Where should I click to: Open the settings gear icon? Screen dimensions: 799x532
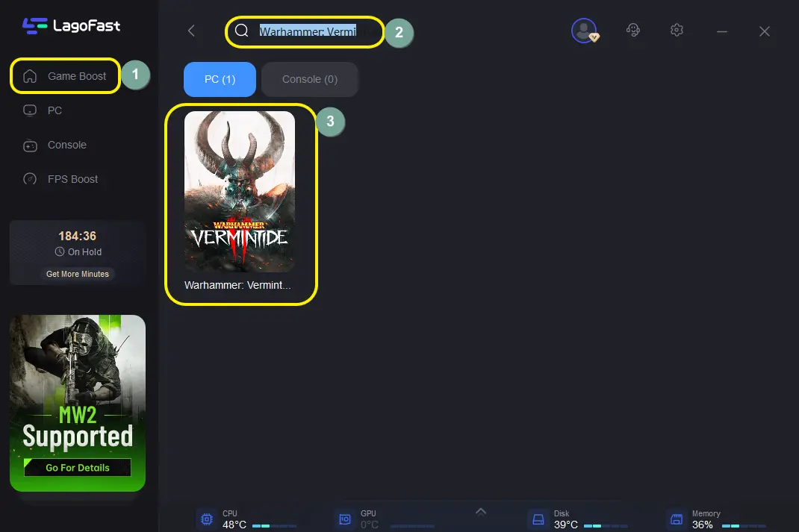pyautogui.click(x=677, y=31)
